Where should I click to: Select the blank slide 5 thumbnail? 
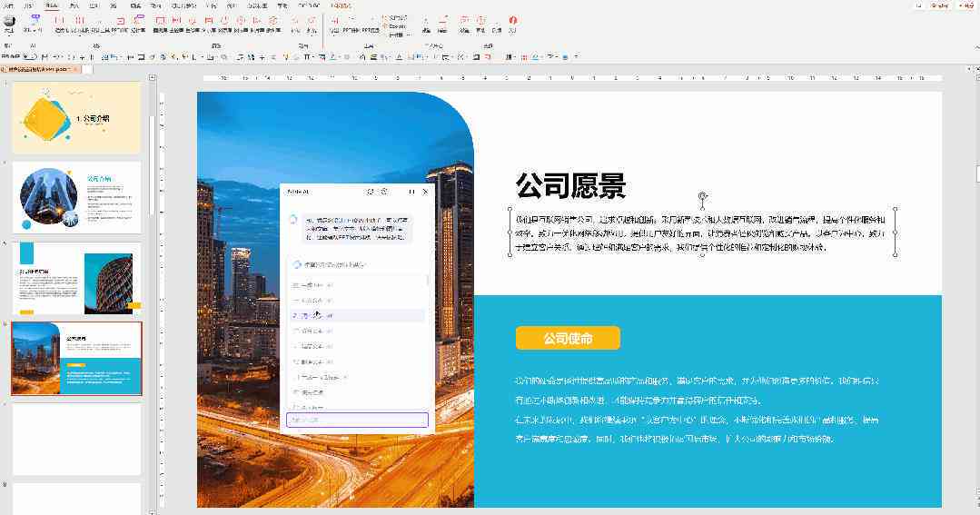tap(76, 439)
